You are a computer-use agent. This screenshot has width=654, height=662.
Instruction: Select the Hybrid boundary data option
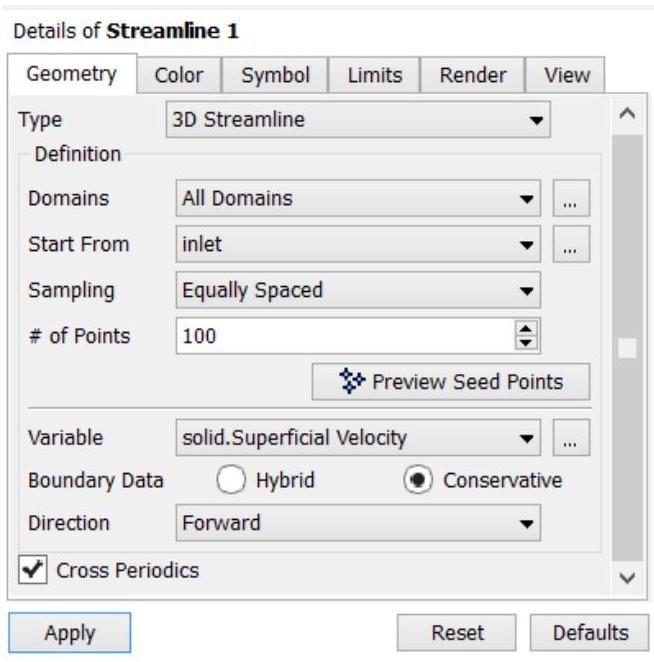coord(231,480)
